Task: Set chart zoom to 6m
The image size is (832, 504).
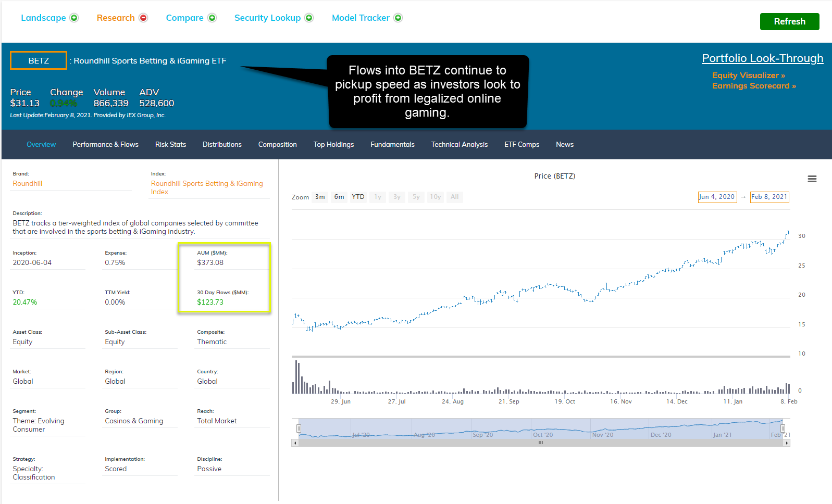Action: [x=339, y=197]
